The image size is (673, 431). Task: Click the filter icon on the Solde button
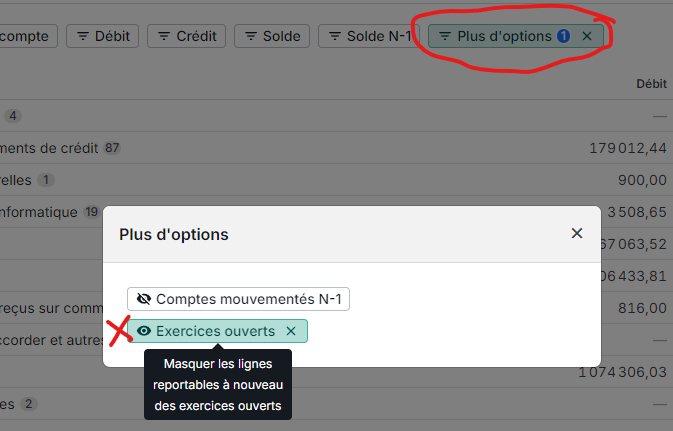252,36
